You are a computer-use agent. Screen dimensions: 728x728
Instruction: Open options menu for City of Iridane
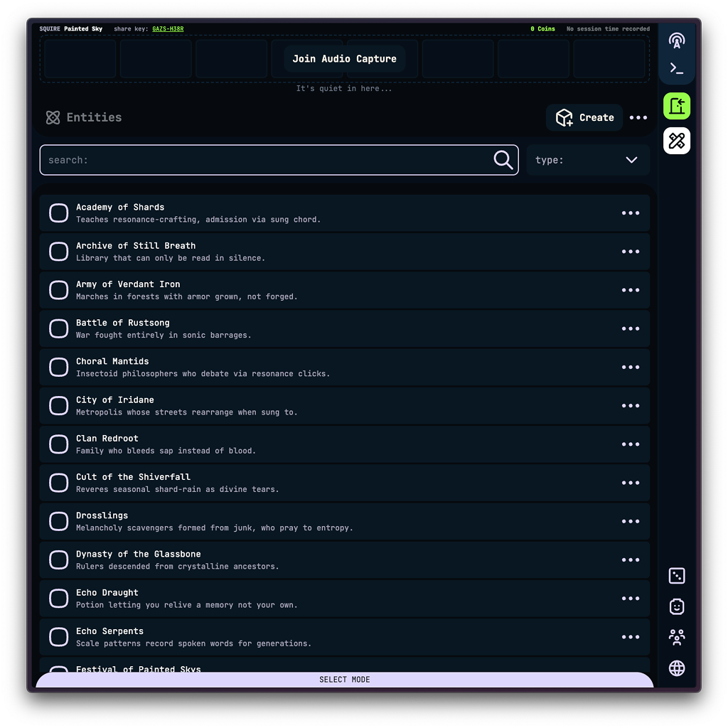(630, 406)
